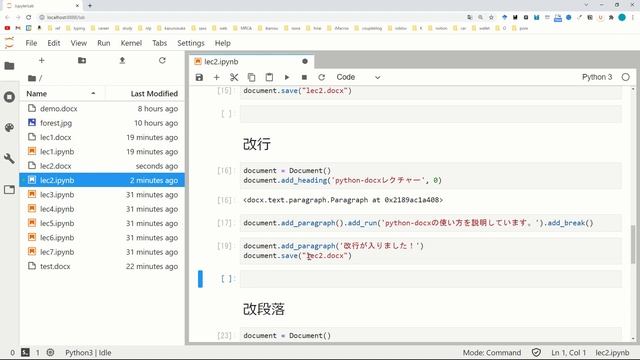Open the File menu

pyautogui.click(x=31, y=43)
